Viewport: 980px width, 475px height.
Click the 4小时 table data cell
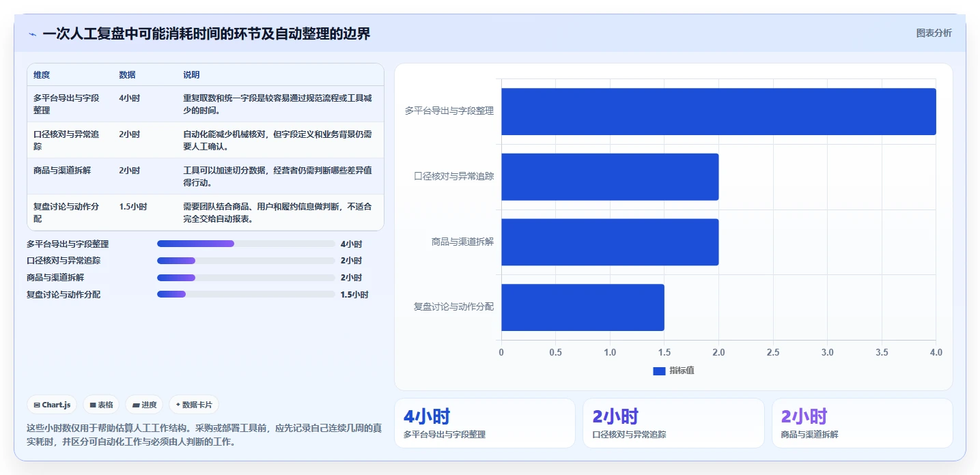pos(129,98)
